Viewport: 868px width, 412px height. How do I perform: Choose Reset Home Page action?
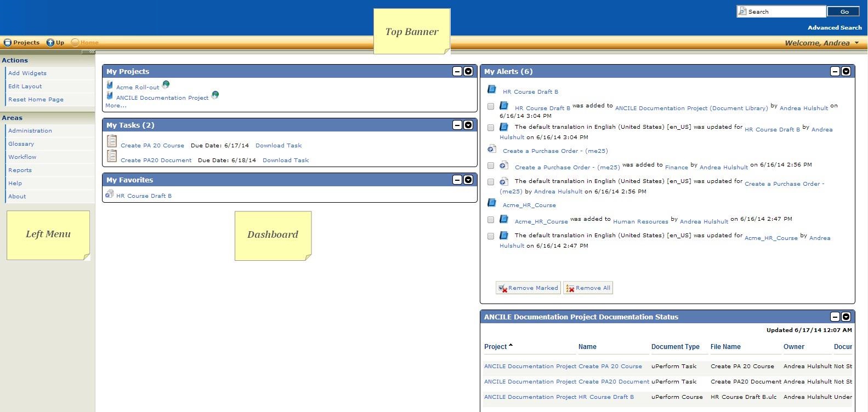point(36,99)
